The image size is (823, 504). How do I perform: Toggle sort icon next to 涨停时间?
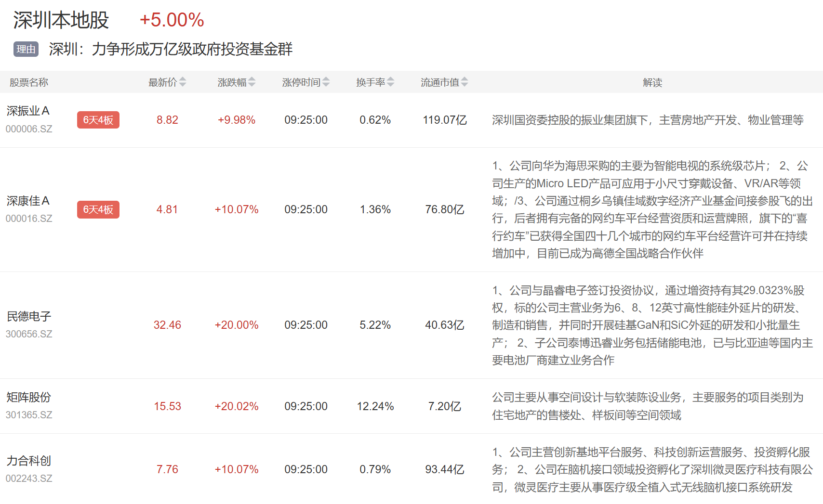coord(326,82)
